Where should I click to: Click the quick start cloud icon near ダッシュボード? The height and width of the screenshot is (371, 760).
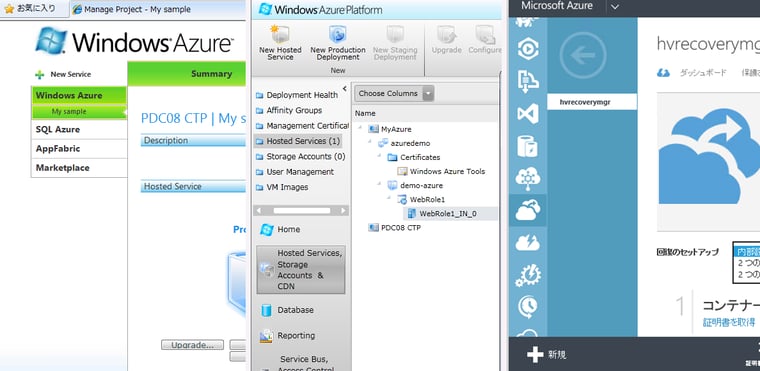[x=663, y=73]
